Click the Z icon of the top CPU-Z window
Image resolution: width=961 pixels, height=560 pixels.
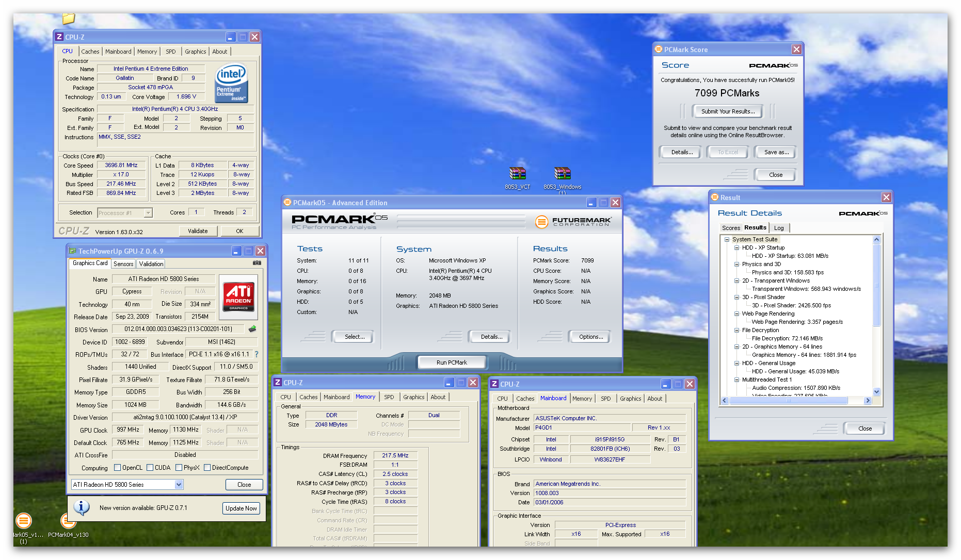coord(59,37)
